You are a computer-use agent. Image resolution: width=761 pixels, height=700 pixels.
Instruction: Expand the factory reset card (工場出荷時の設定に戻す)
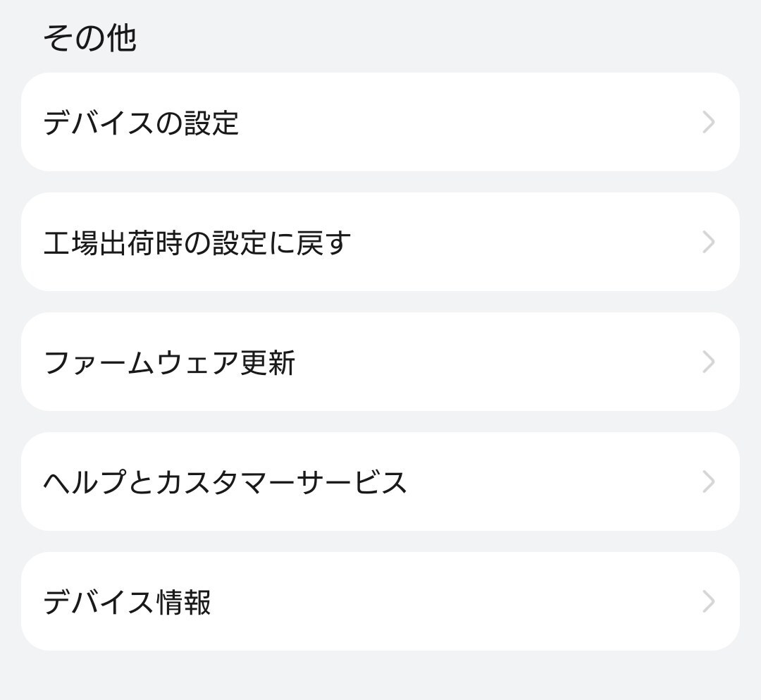click(x=380, y=242)
